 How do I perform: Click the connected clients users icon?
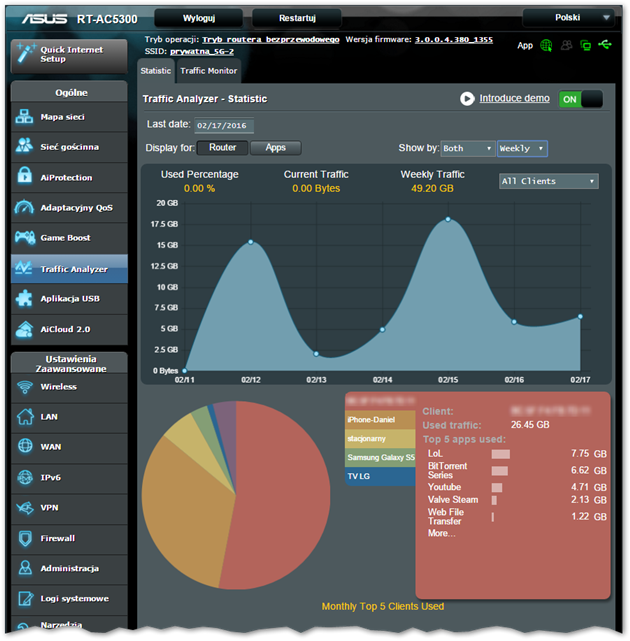tap(566, 45)
